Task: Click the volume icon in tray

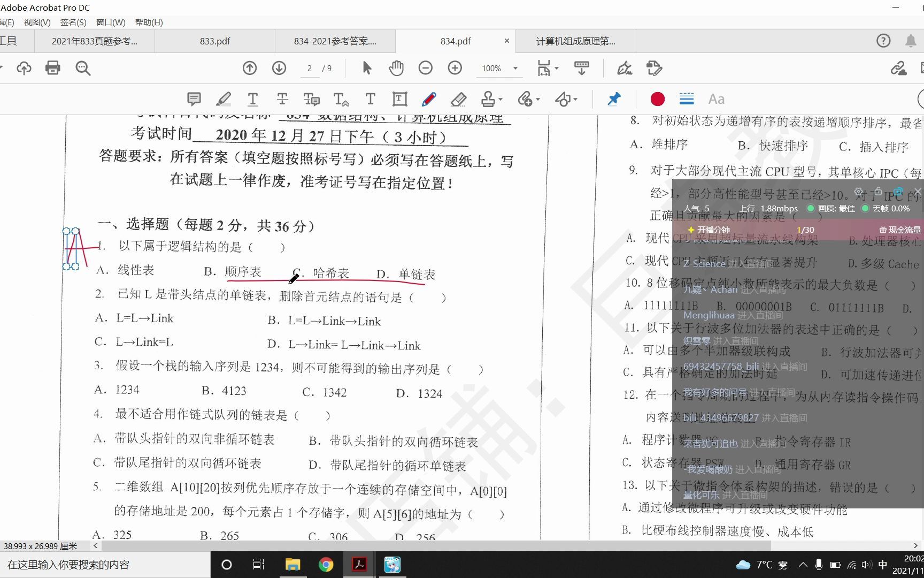Action: click(867, 565)
